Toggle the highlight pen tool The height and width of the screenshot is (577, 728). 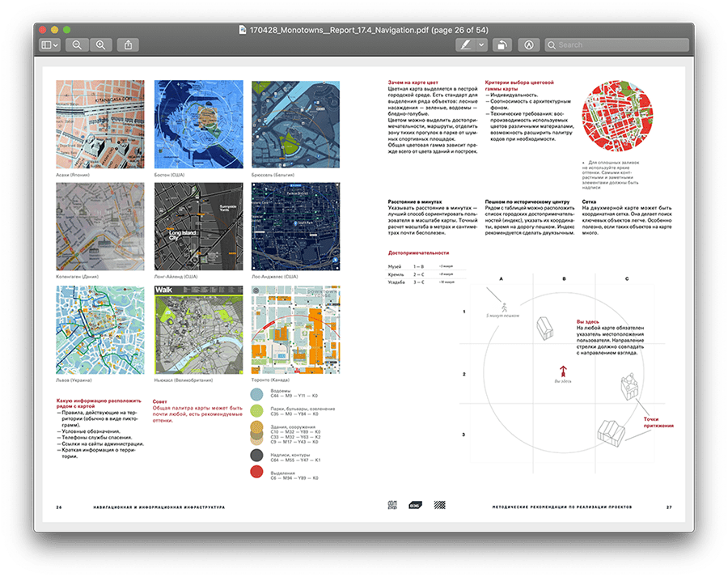(x=466, y=45)
